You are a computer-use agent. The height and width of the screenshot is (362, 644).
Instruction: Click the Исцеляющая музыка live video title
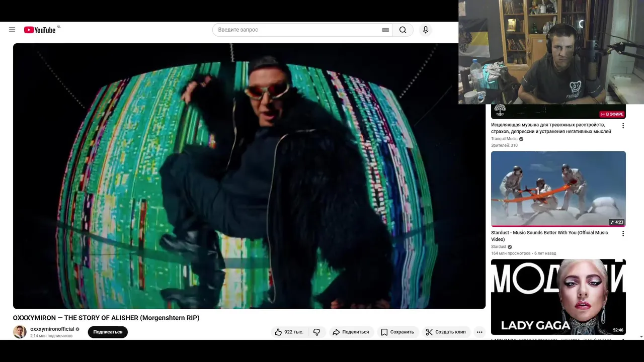pyautogui.click(x=551, y=128)
